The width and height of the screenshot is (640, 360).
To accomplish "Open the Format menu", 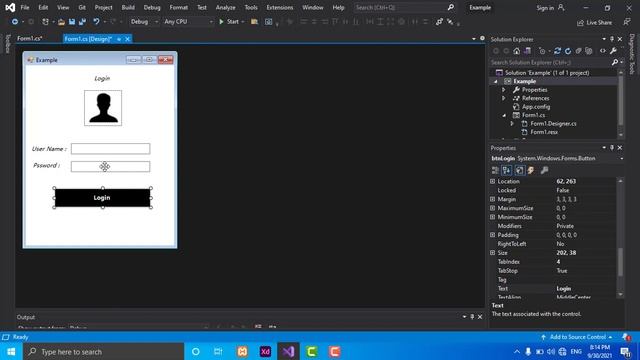I will coord(179,7).
